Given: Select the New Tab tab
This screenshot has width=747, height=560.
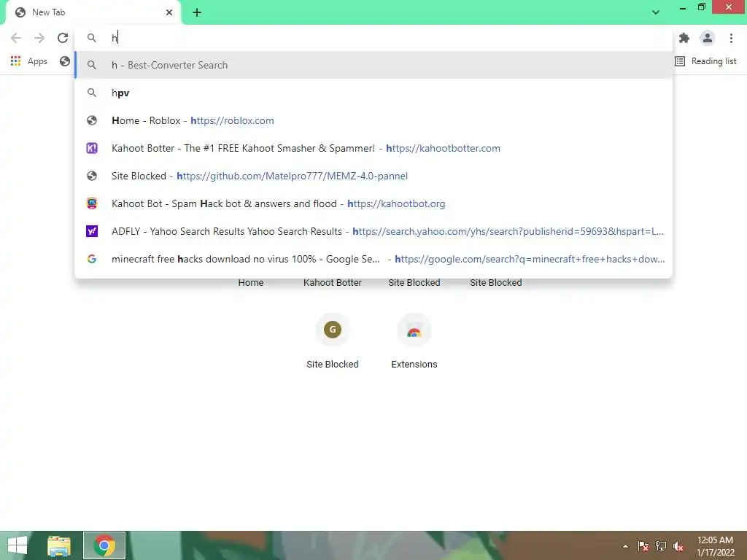Looking at the screenshot, I should [93, 12].
